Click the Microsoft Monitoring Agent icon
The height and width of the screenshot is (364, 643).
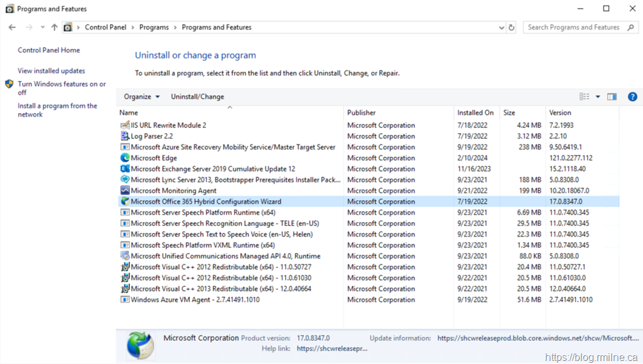[125, 191]
